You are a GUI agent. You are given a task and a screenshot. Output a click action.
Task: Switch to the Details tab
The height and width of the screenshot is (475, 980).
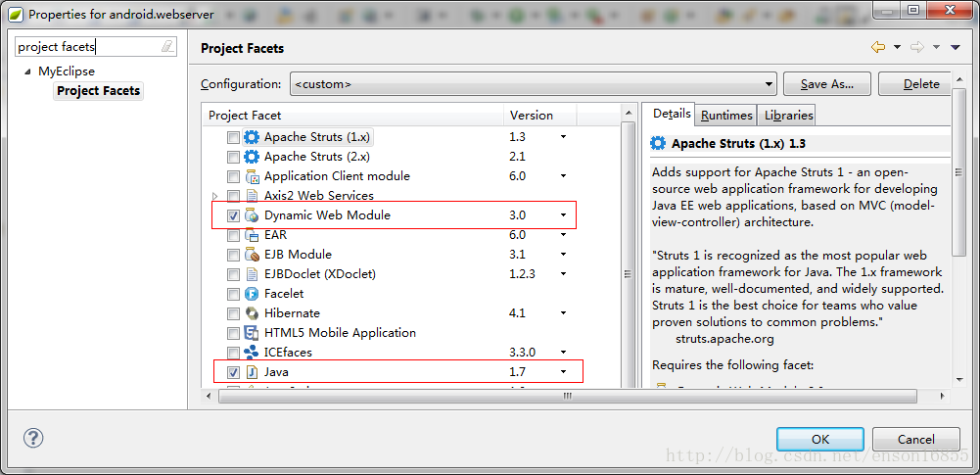672,114
